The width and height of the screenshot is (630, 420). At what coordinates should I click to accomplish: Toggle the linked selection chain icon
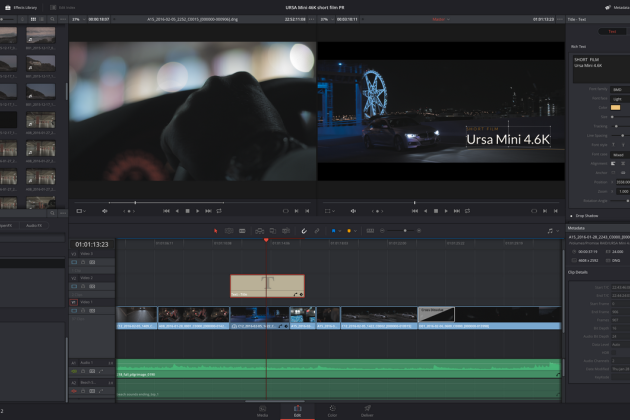(317, 231)
